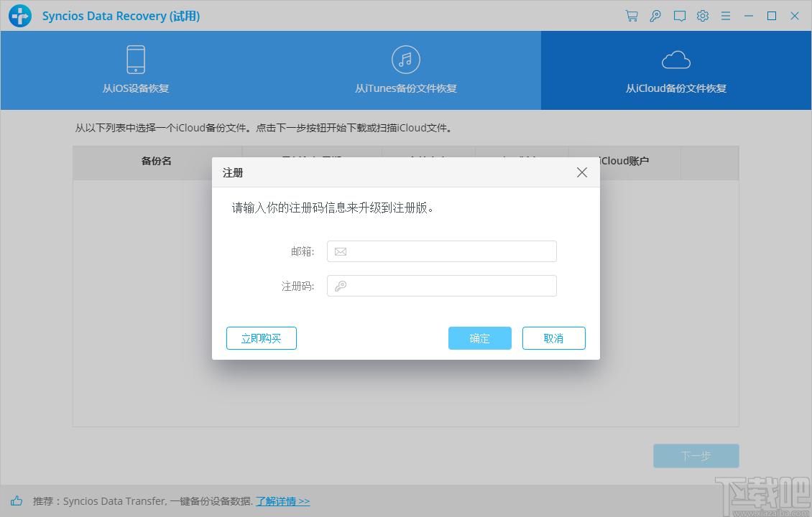This screenshot has height=517, width=812.
Task: Click the key icon in 注册码 field
Action: tap(340, 286)
